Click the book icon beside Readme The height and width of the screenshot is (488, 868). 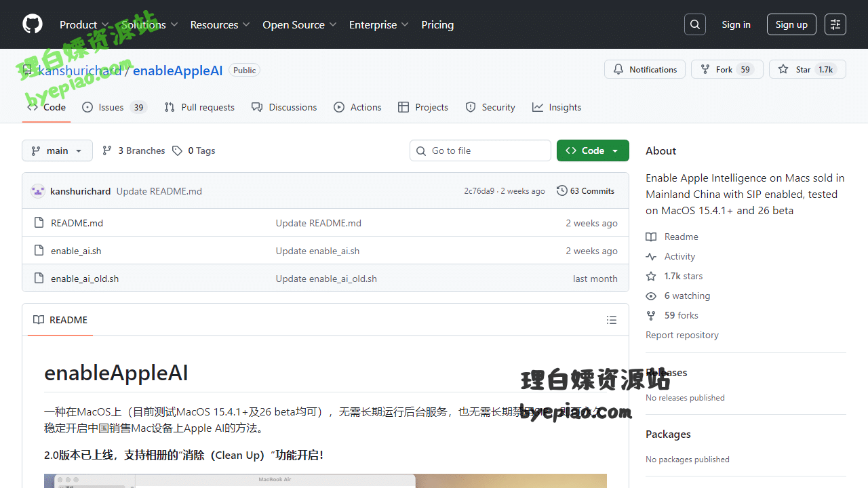pyautogui.click(x=651, y=237)
